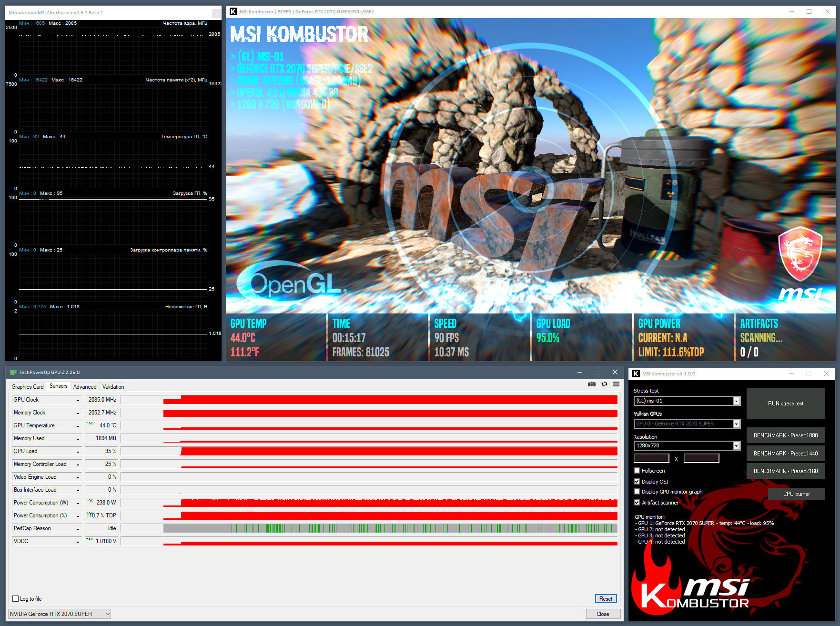Maximize the Kombustor render window
The height and width of the screenshot is (626, 840).
pyautogui.click(x=809, y=11)
